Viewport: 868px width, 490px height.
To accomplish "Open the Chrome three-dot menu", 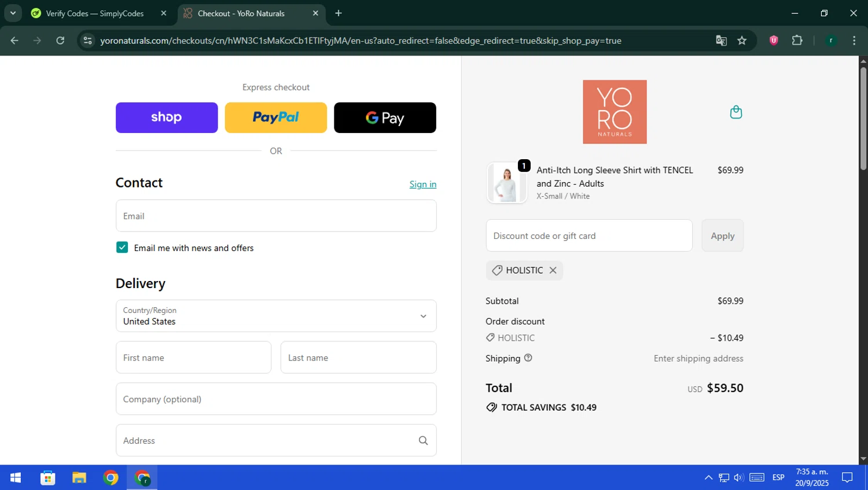I will 854,40.
